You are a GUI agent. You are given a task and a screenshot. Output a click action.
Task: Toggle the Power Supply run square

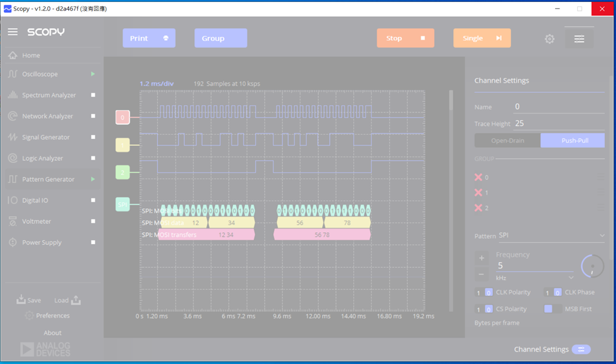click(x=93, y=242)
